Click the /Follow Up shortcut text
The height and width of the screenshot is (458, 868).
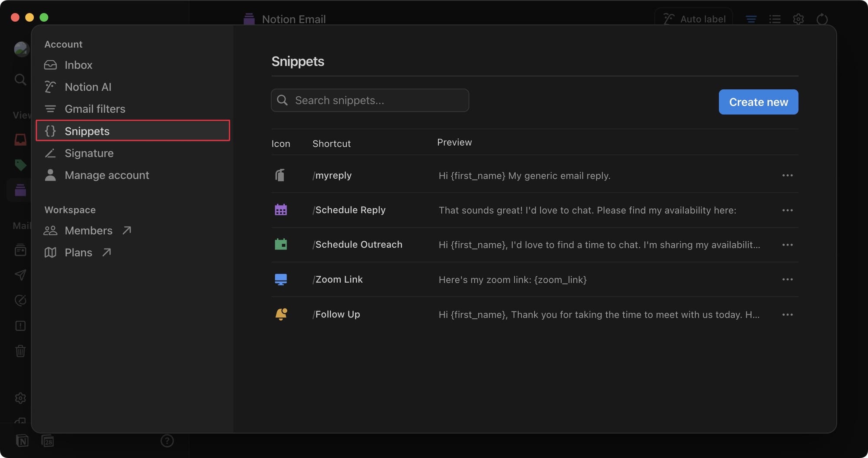coord(336,314)
